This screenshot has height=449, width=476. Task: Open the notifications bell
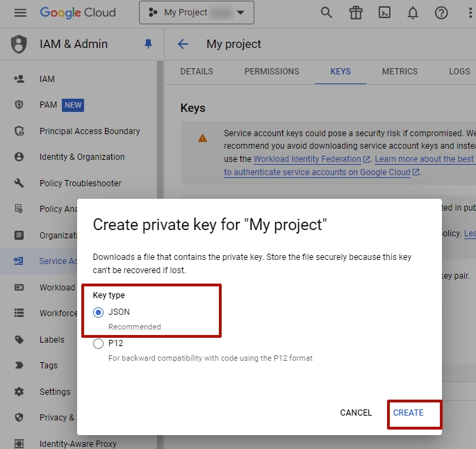coord(413,13)
